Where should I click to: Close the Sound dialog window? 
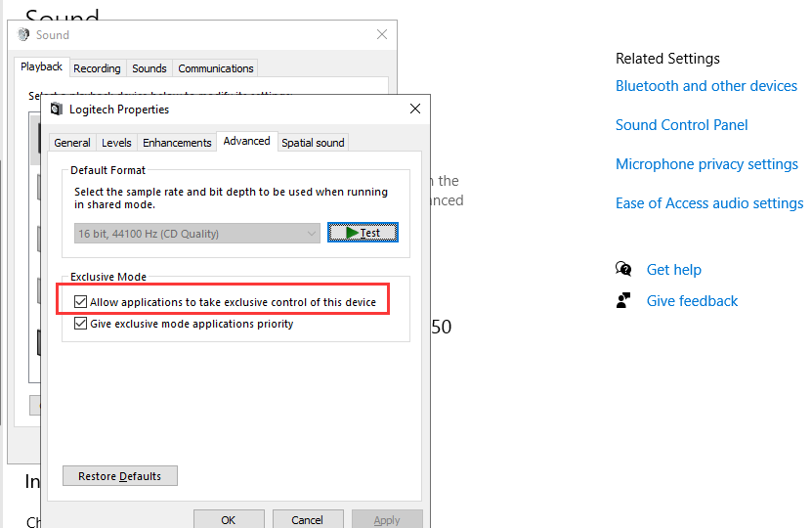click(382, 35)
